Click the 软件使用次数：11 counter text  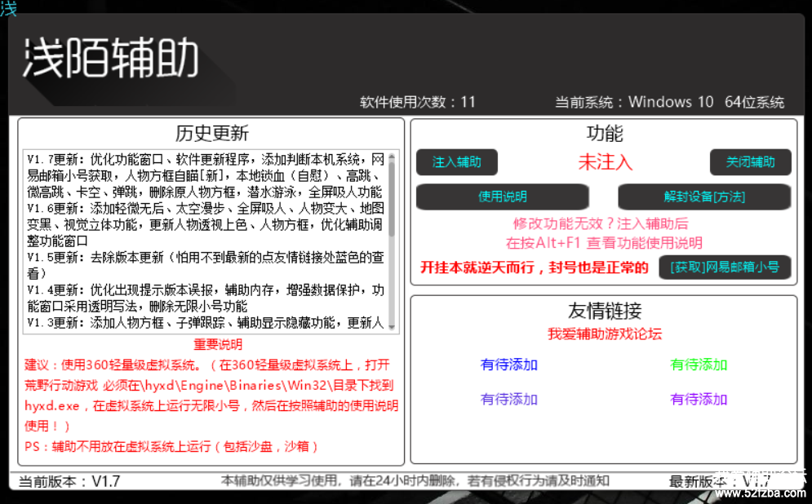(417, 102)
